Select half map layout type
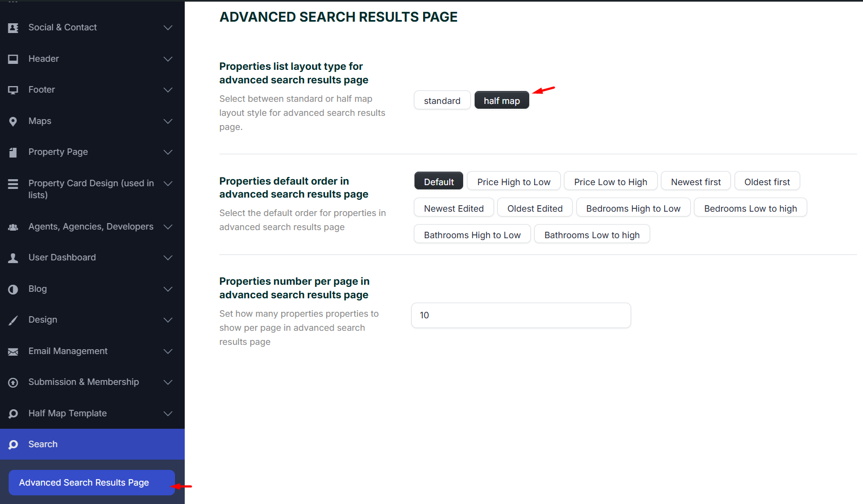Image resolution: width=863 pixels, height=504 pixels. tap(501, 101)
